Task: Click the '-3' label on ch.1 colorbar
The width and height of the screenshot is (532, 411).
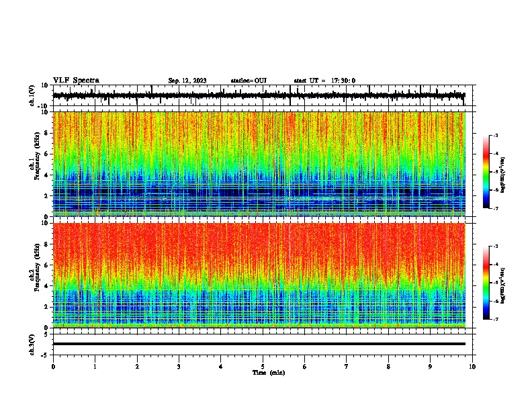Action: 495,136
